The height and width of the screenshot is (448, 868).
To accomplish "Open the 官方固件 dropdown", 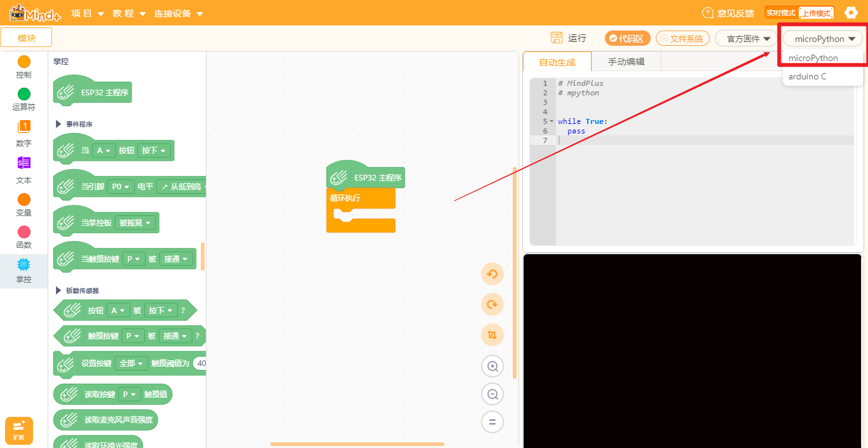I will pyautogui.click(x=746, y=39).
